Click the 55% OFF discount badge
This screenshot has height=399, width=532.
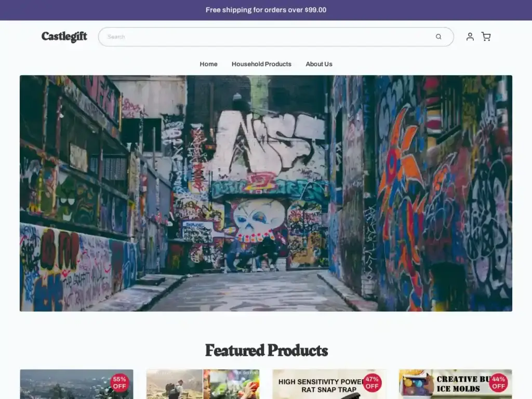pyautogui.click(x=119, y=383)
